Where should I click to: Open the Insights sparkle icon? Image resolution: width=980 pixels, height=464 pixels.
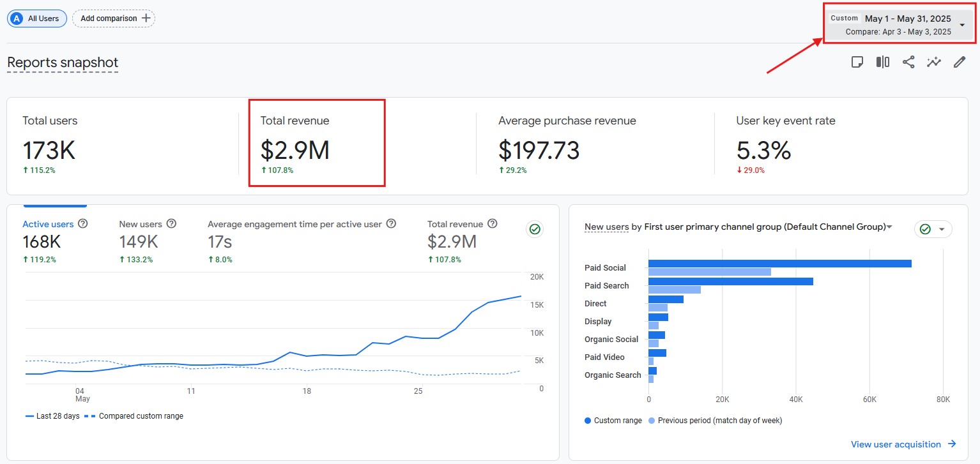coord(934,62)
